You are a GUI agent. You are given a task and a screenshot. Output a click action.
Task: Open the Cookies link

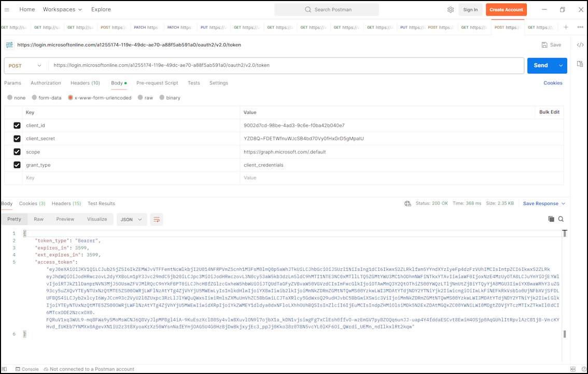point(553,83)
